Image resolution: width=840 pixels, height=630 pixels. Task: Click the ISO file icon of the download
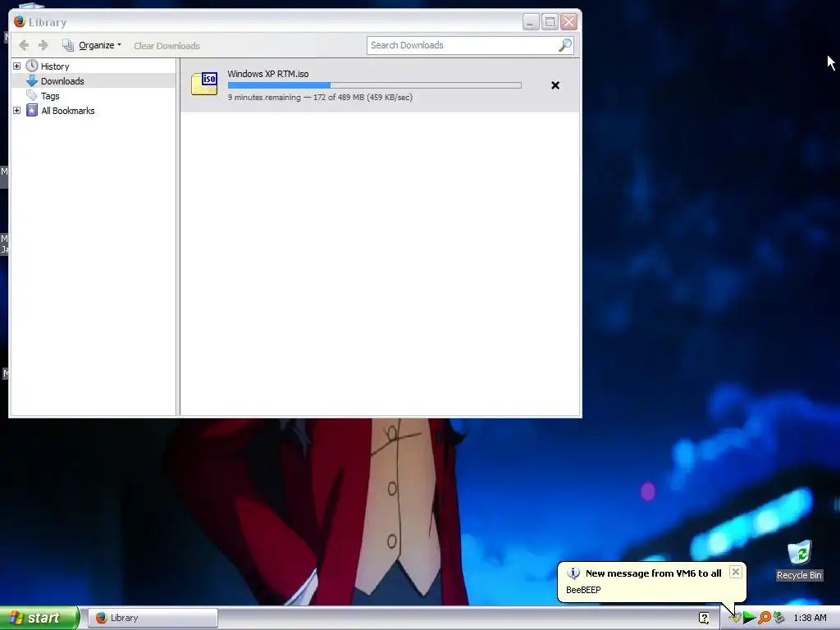point(204,84)
